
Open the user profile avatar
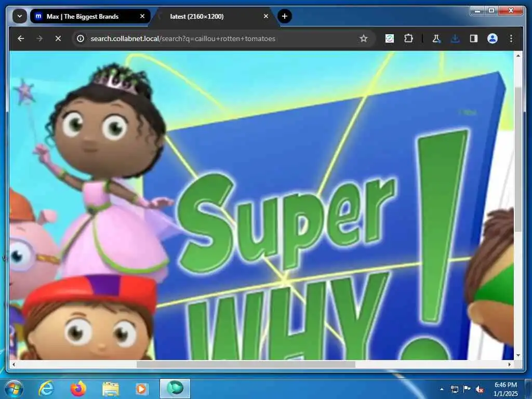493,38
